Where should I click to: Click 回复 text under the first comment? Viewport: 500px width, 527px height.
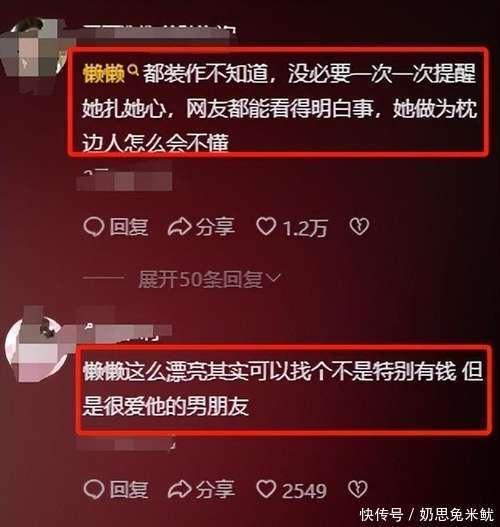tap(129, 227)
